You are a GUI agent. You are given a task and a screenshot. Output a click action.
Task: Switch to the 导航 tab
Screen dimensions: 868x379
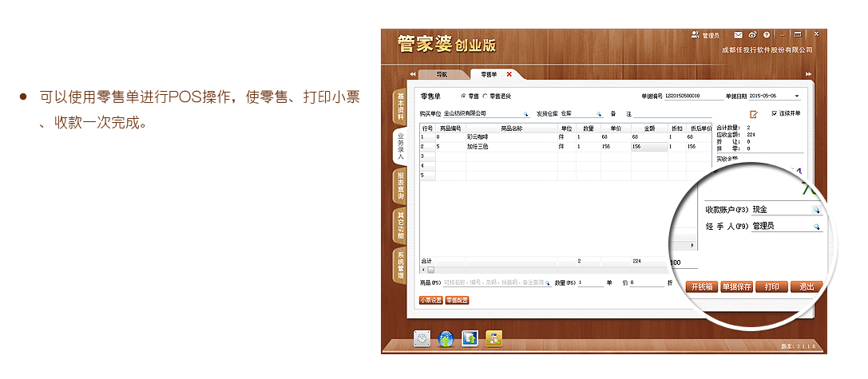(x=442, y=74)
